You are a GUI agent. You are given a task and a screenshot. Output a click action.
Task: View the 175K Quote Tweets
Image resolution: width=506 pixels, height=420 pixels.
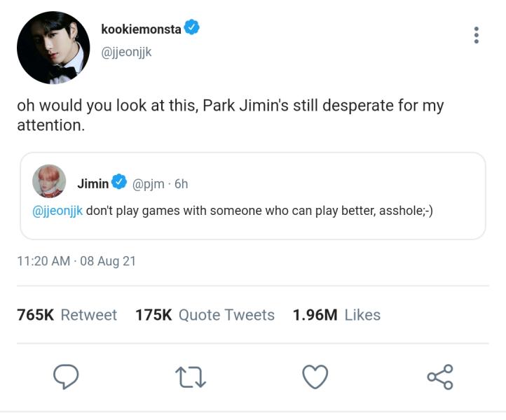(x=205, y=315)
